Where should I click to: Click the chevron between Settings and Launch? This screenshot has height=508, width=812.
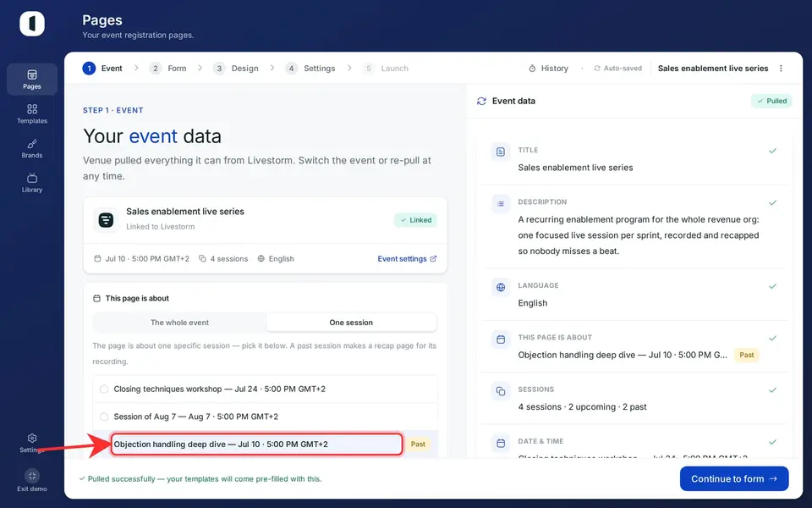coord(349,68)
